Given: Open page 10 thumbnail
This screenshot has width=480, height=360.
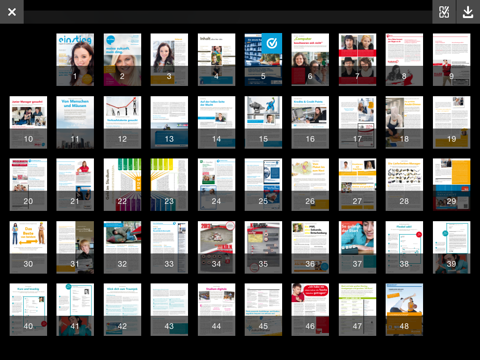Looking at the screenshot, I should [x=28, y=122].
